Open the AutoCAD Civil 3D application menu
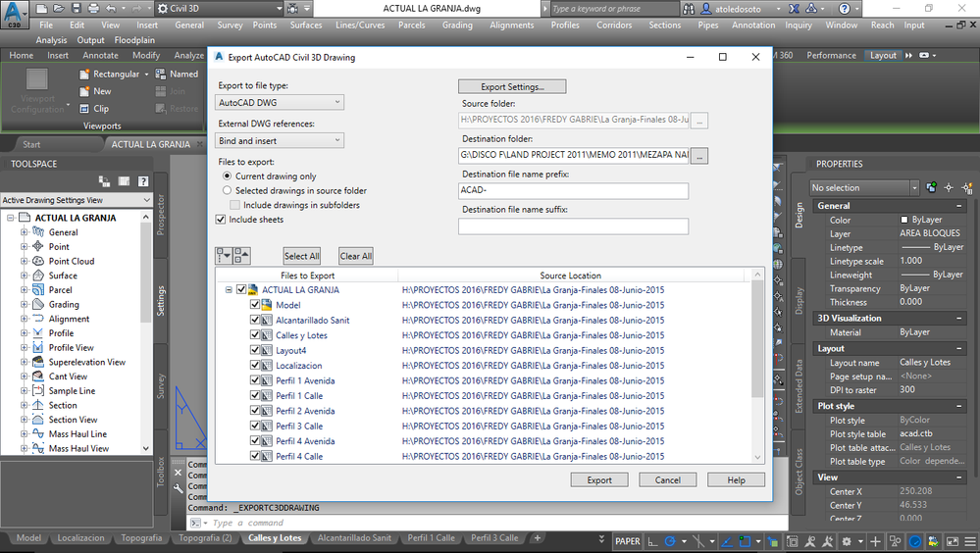Viewport: 980px width, 553px height. 15,15
